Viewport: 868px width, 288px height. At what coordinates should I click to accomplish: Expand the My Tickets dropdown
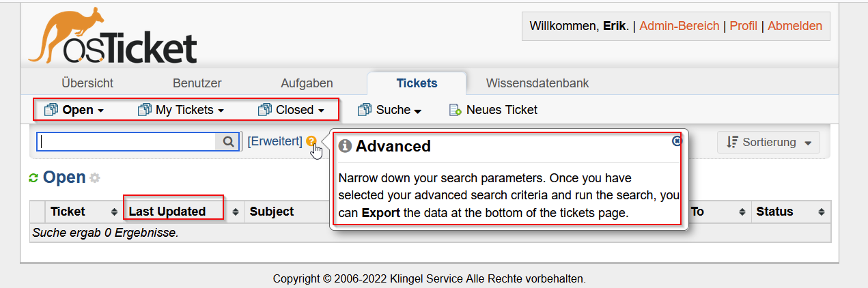click(x=181, y=110)
